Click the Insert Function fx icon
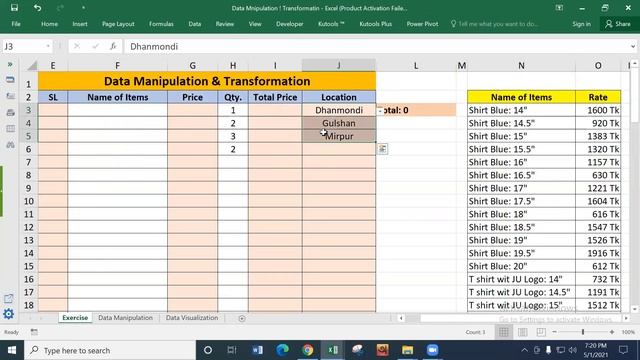 click(113, 47)
